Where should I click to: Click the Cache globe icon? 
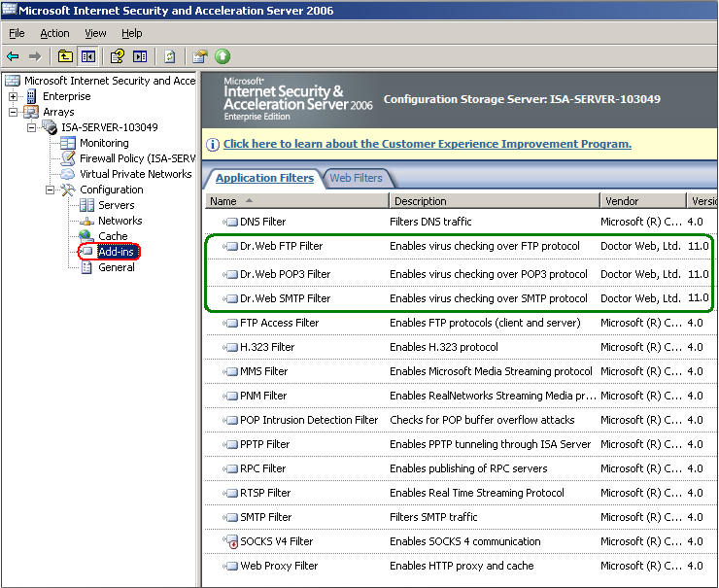coord(86,236)
